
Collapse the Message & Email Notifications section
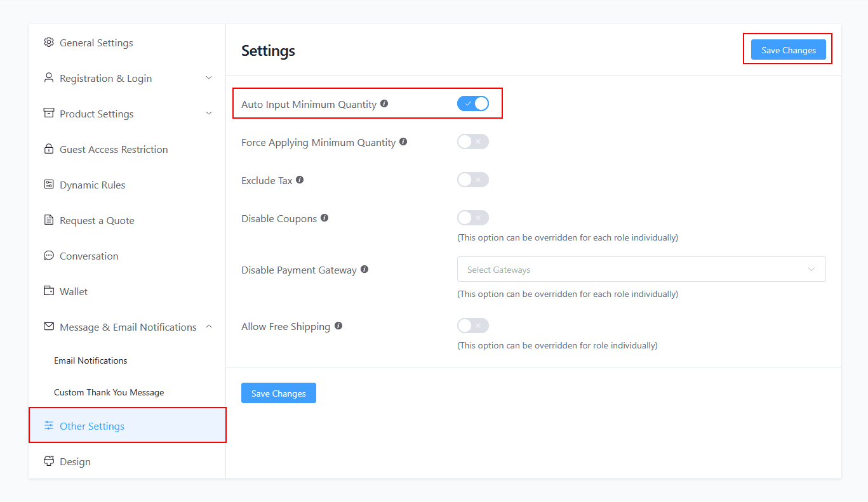pyautogui.click(x=209, y=326)
